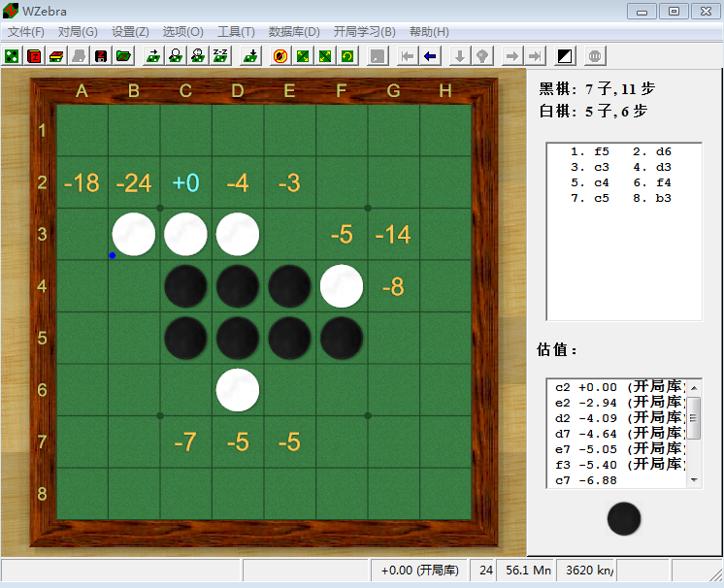Jump to last move arrow icon

(535, 56)
